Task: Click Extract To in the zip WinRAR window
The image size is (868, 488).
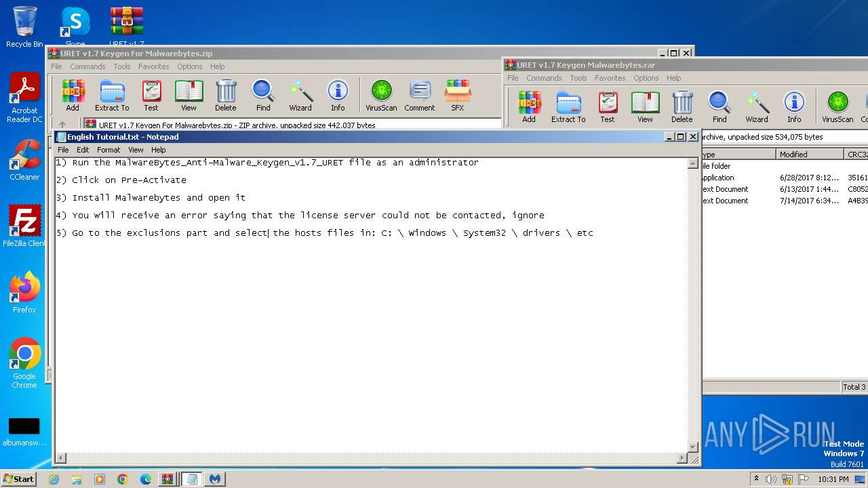Action: (112, 95)
